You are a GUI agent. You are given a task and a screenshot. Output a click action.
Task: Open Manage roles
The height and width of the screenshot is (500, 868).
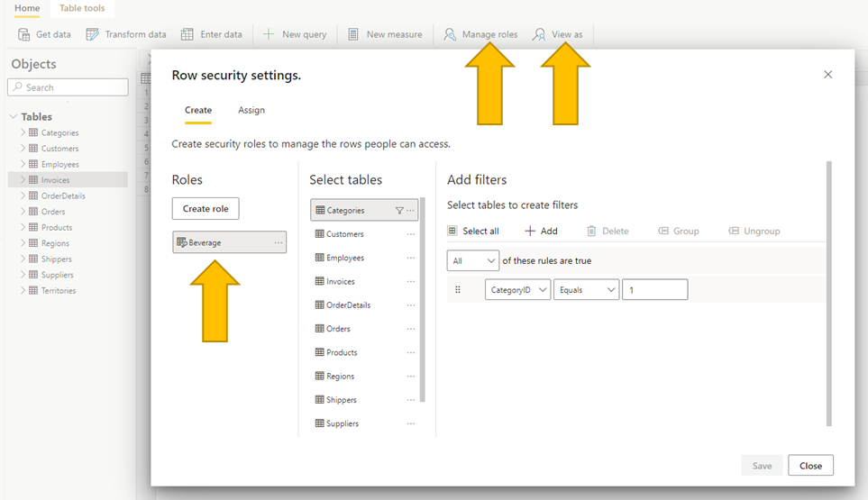click(480, 34)
